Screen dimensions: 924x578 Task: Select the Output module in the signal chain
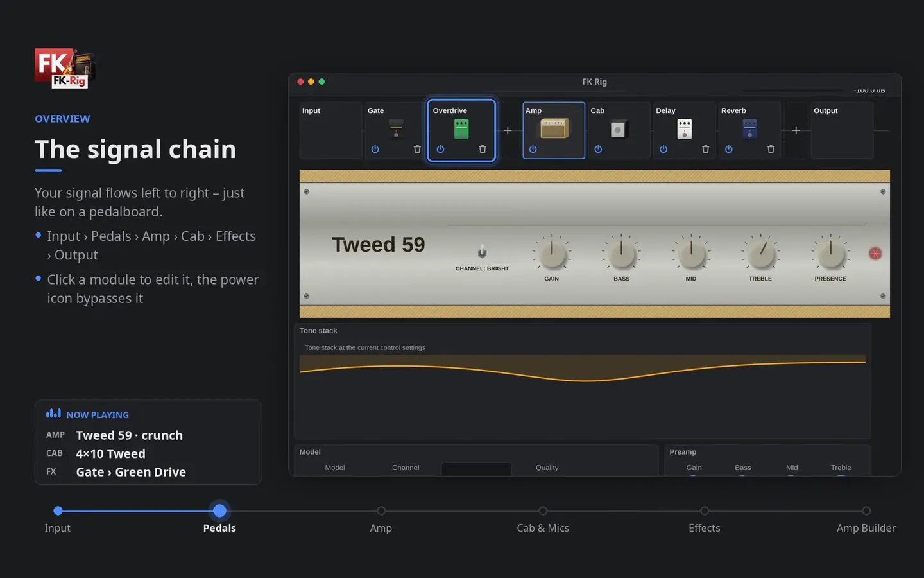[842, 130]
